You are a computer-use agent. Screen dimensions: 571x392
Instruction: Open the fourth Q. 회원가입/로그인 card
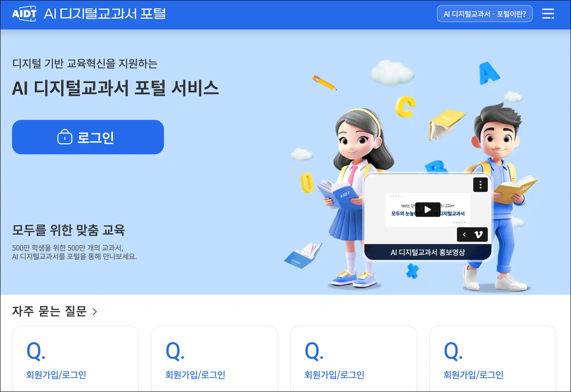click(493, 359)
